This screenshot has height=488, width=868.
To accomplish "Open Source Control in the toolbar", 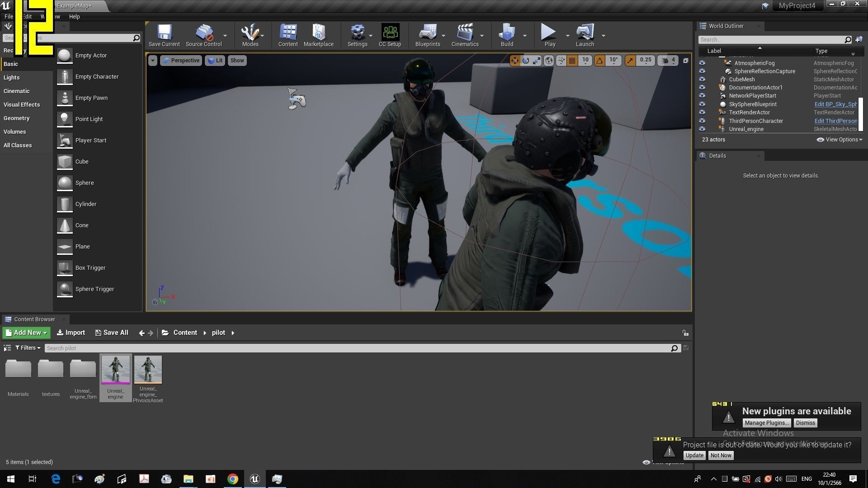I will point(203,35).
